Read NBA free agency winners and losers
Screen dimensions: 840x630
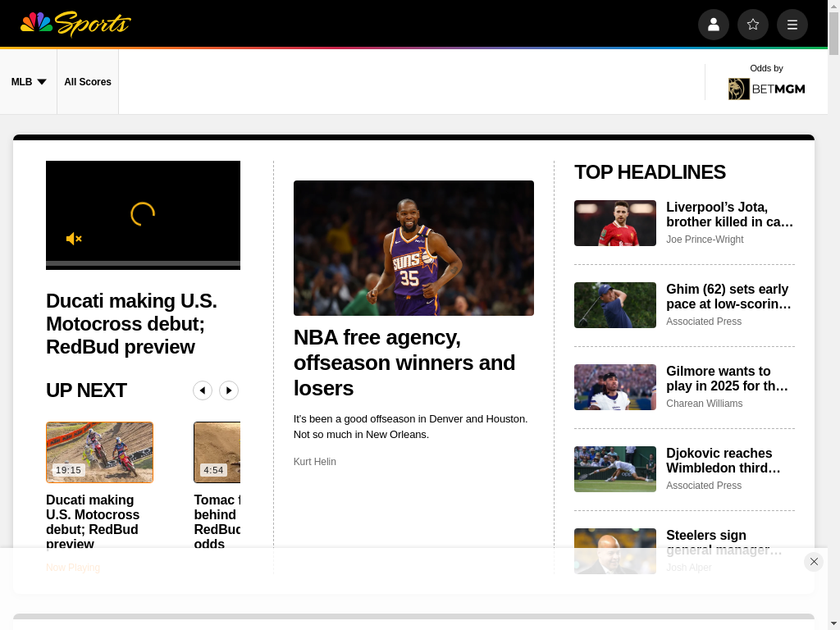(404, 363)
